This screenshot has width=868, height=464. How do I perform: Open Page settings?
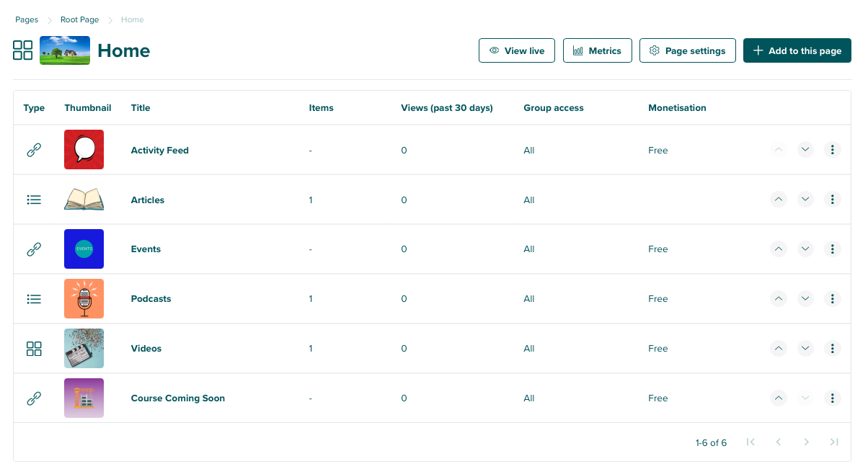point(687,50)
